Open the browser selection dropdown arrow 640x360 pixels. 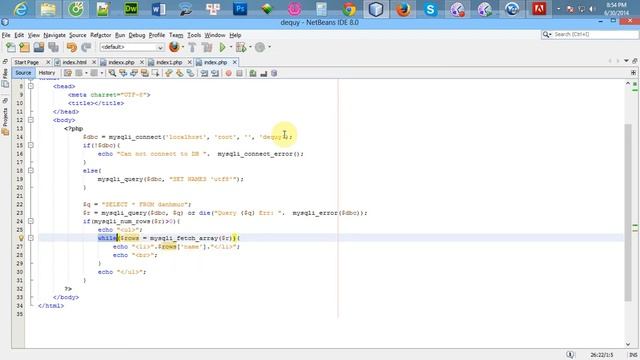pyautogui.click(x=182, y=47)
